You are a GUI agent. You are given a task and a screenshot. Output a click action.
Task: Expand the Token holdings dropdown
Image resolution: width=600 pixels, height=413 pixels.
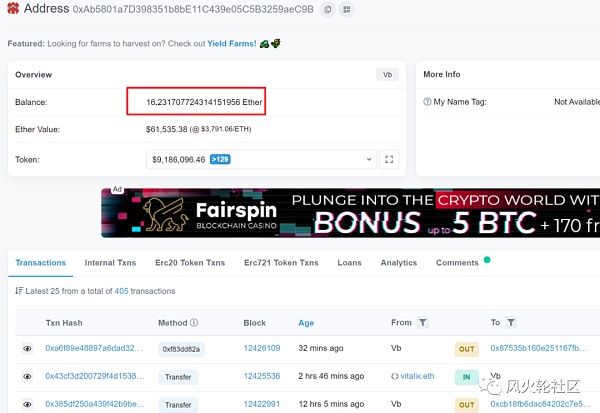261,159
